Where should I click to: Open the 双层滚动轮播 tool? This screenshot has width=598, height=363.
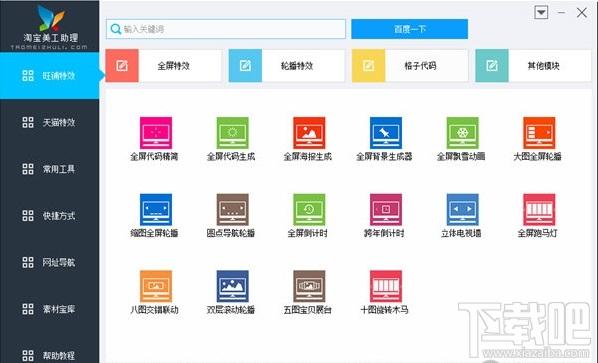[232, 286]
